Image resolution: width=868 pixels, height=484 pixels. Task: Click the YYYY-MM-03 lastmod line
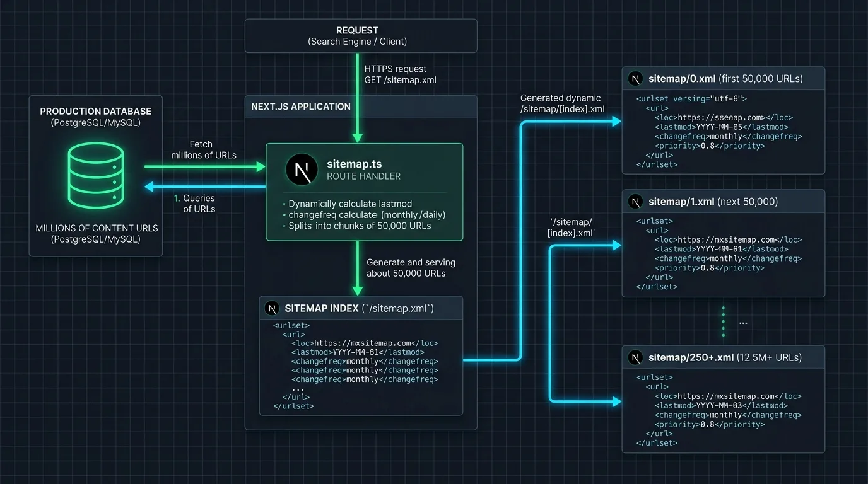722,406
